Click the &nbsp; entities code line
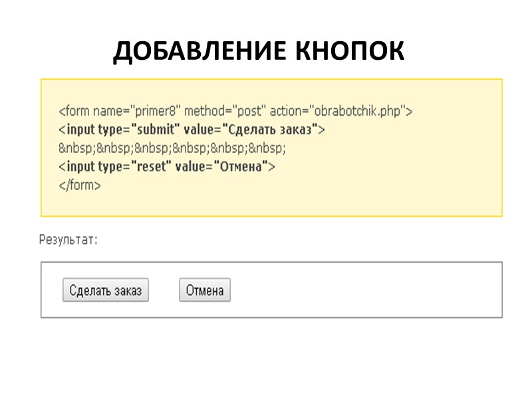532x399 pixels. click(x=172, y=148)
